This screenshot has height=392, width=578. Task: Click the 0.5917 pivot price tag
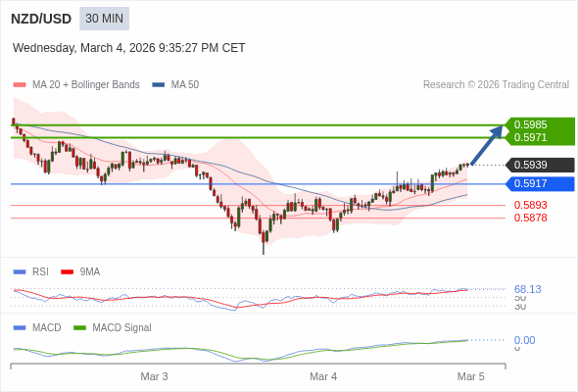click(x=541, y=183)
